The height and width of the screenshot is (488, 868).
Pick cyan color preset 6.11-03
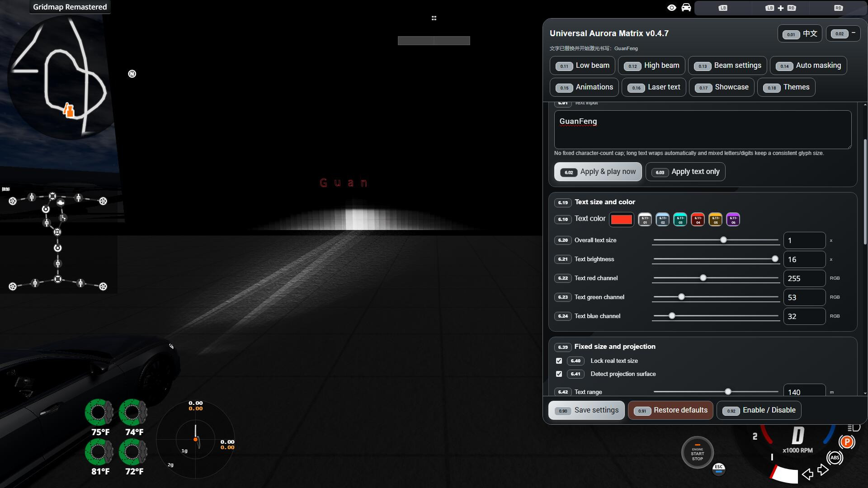click(x=680, y=220)
